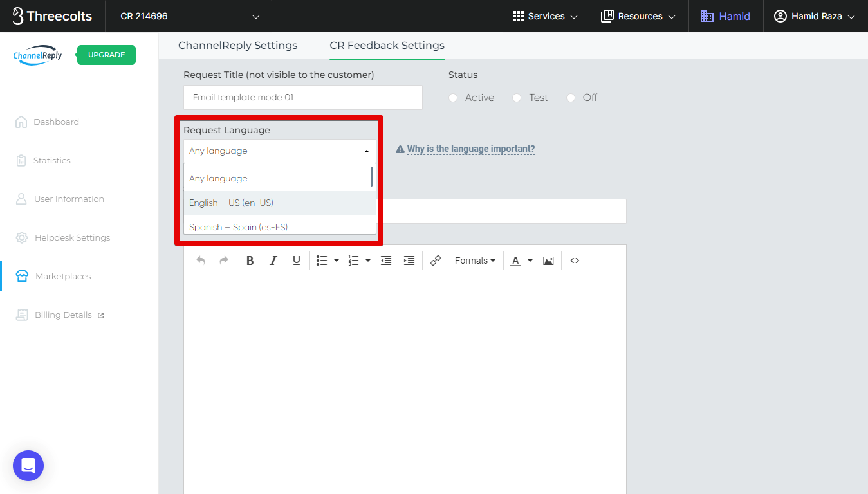Click the User Information person icon
Image resolution: width=868 pixels, height=494 pixels.
tap(21, 199)
